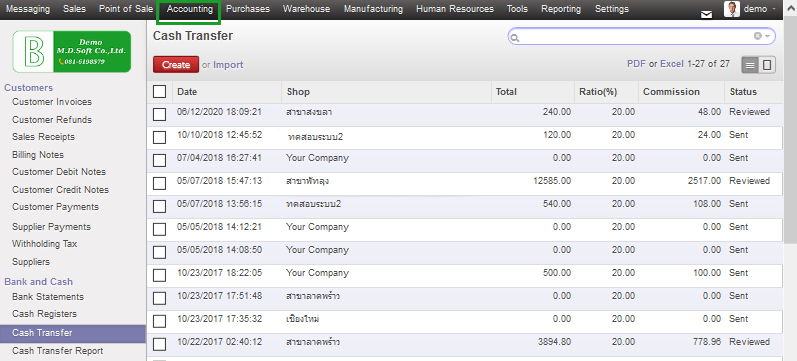The width and height of the screenshot is (797, 361).
Task: Open the Sales menu
Action: click(x=74, y=9)
